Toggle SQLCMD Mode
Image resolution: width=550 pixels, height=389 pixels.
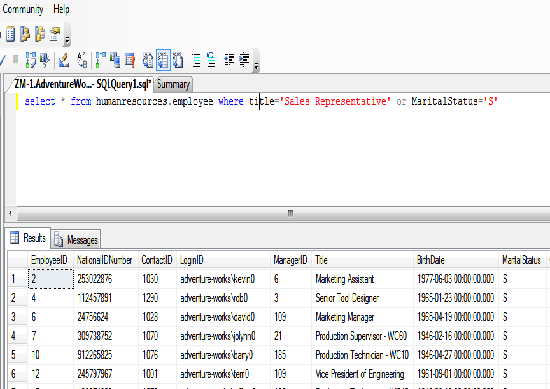[130, 60]
